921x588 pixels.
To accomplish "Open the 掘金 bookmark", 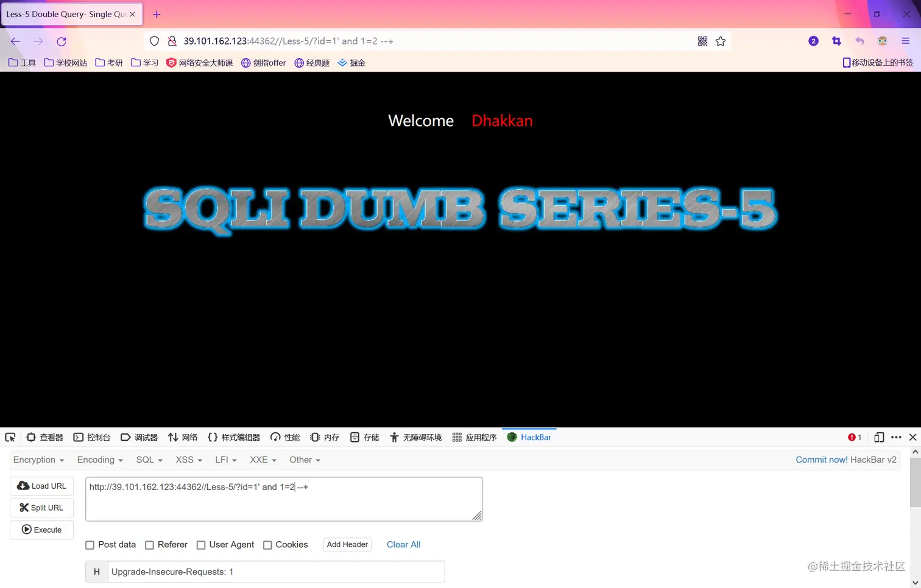I will pyautogui.click(x=351, y=63).
